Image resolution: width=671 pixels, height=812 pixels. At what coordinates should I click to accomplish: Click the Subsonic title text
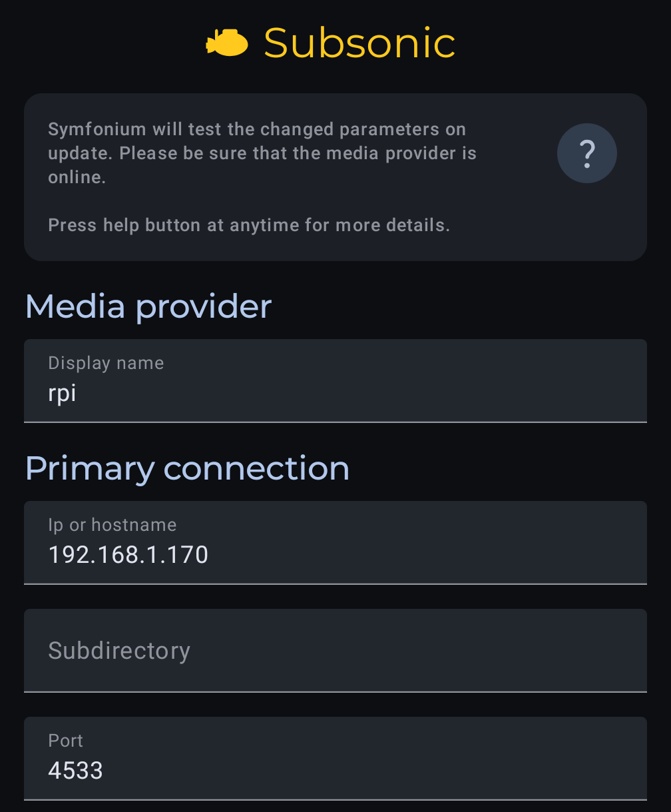[359, 43]
